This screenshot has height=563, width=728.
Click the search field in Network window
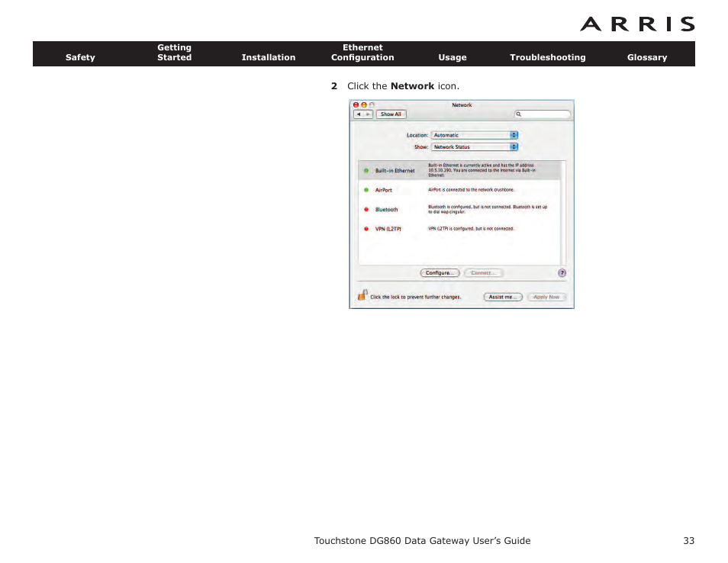click(x=543, y=114)
